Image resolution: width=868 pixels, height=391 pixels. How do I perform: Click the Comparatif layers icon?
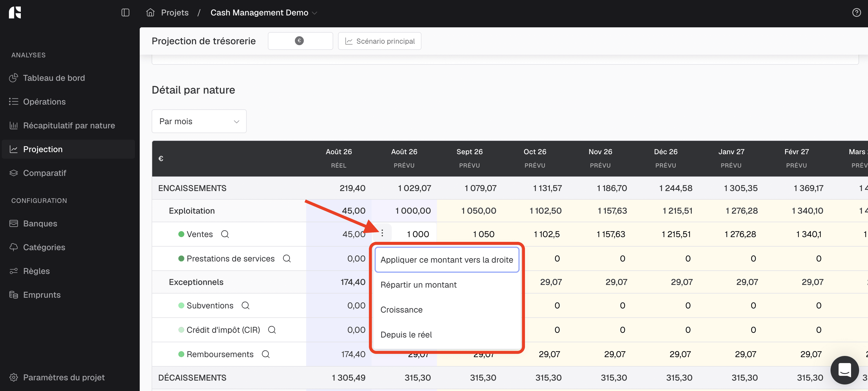pos(13,173)
